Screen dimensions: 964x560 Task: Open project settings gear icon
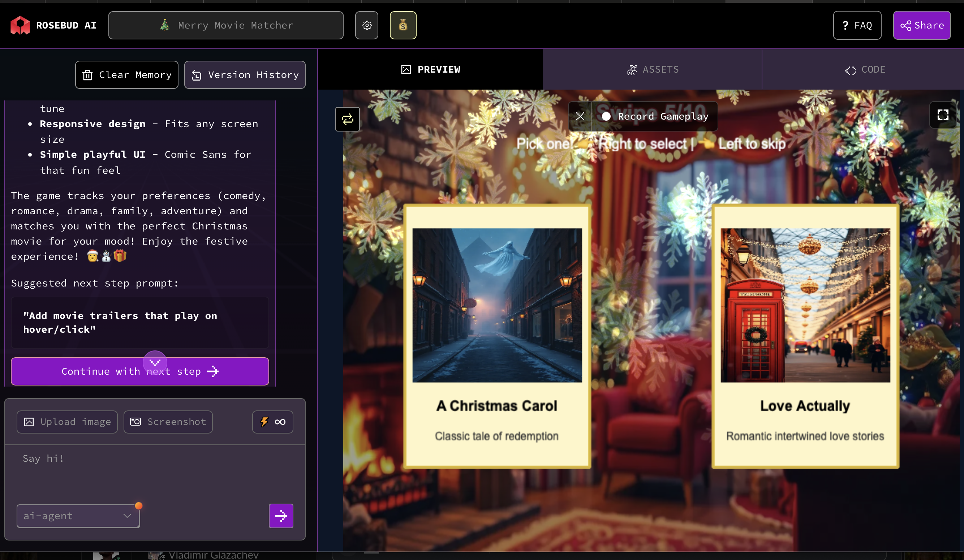click(x=366, y=25)
